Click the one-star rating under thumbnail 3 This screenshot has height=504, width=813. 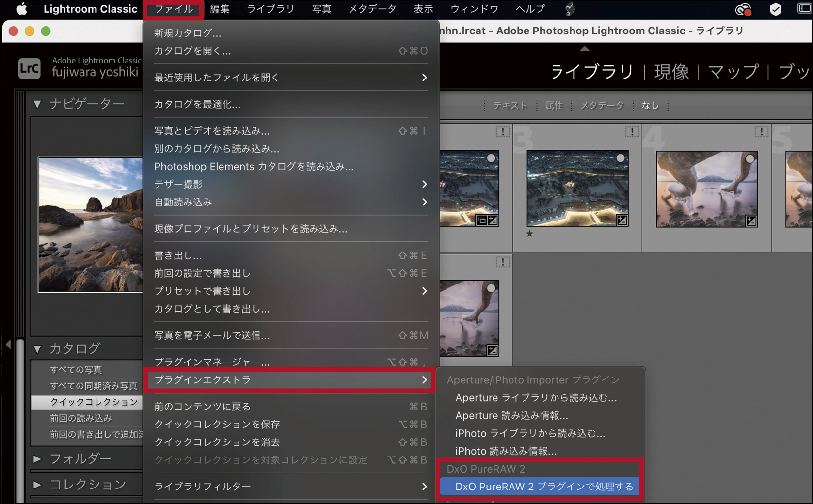pos(529,234)
